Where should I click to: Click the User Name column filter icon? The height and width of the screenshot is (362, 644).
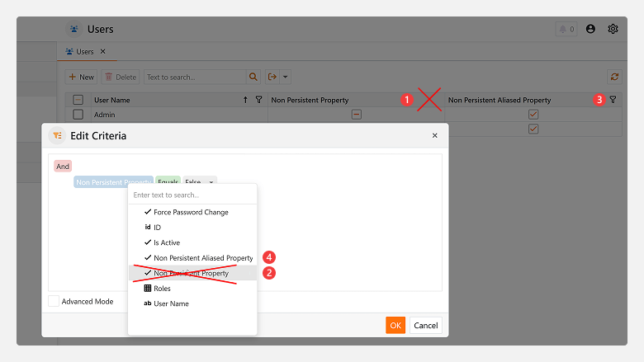258,100
